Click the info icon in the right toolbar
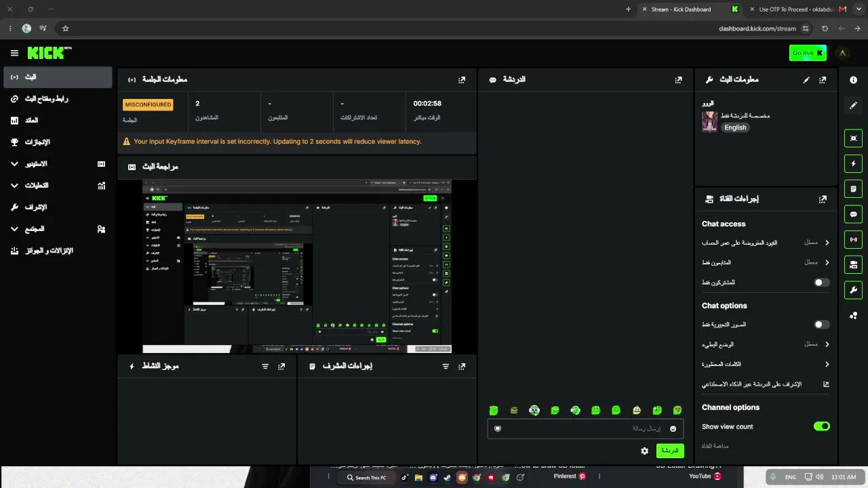868x488 pixels. coord(853,80)
